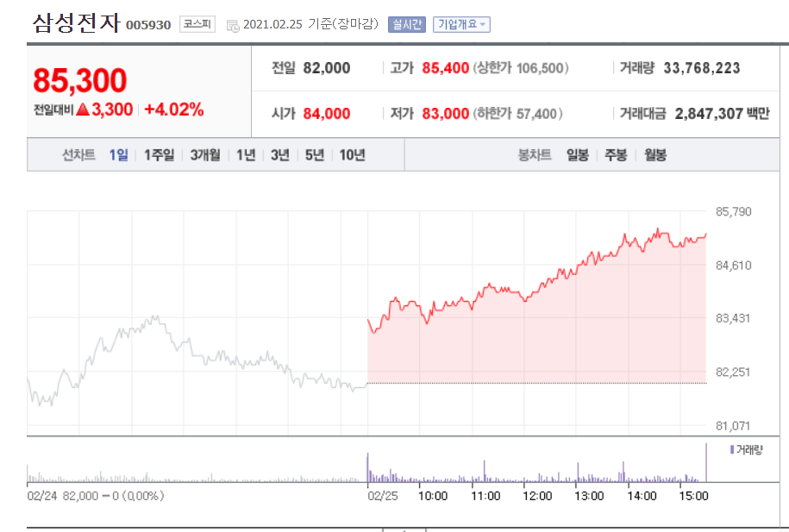Viewport: 789px width, 532px height.
Task: Click the 84,610 y-axis label
Action: click(734, 266)
